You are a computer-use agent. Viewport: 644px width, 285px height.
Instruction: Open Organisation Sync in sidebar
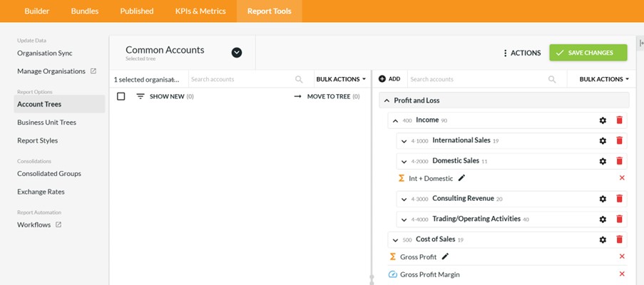click(45, 53)
